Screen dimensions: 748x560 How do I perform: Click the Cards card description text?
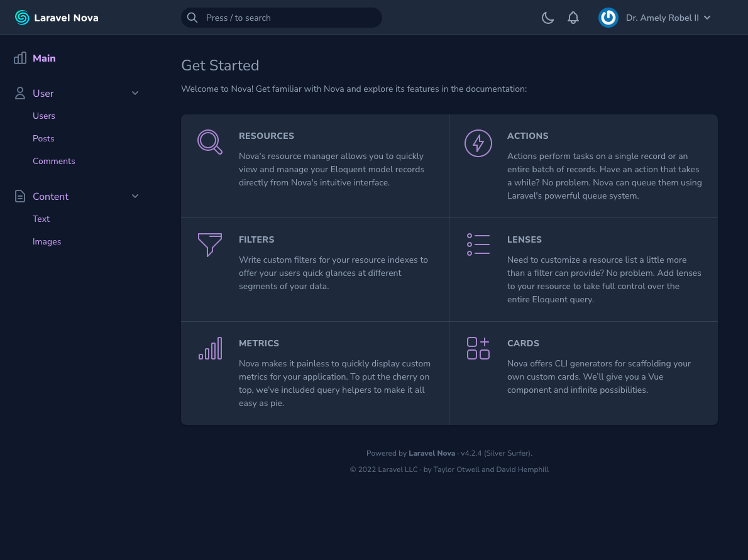pyautogui.click(x=598, y=377)
